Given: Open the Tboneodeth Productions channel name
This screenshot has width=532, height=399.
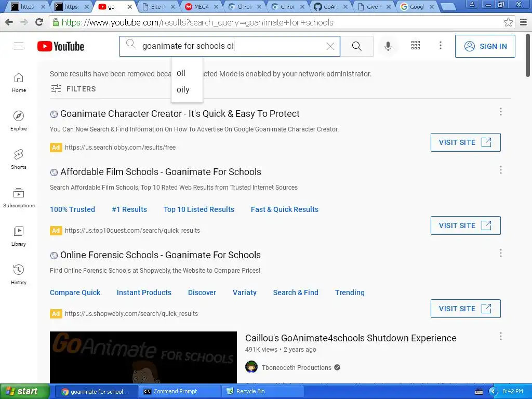Looking at the screenshot, I should (x=296, y=367).
